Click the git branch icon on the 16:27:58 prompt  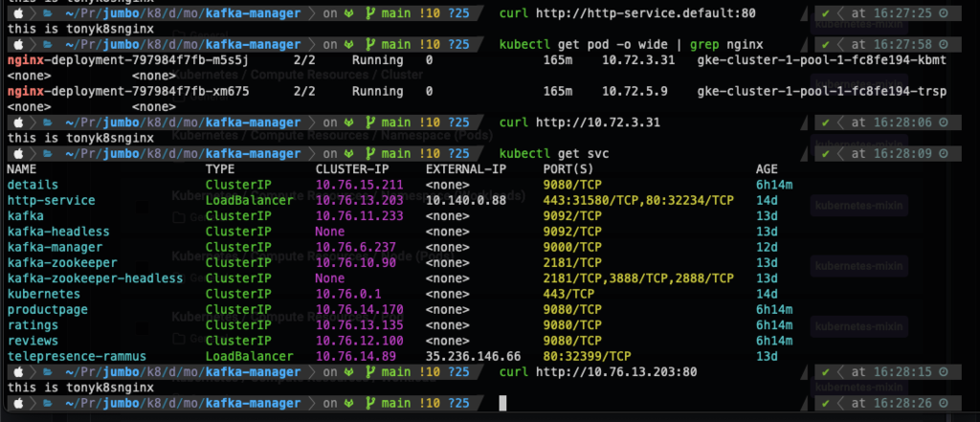pos(370,44)
